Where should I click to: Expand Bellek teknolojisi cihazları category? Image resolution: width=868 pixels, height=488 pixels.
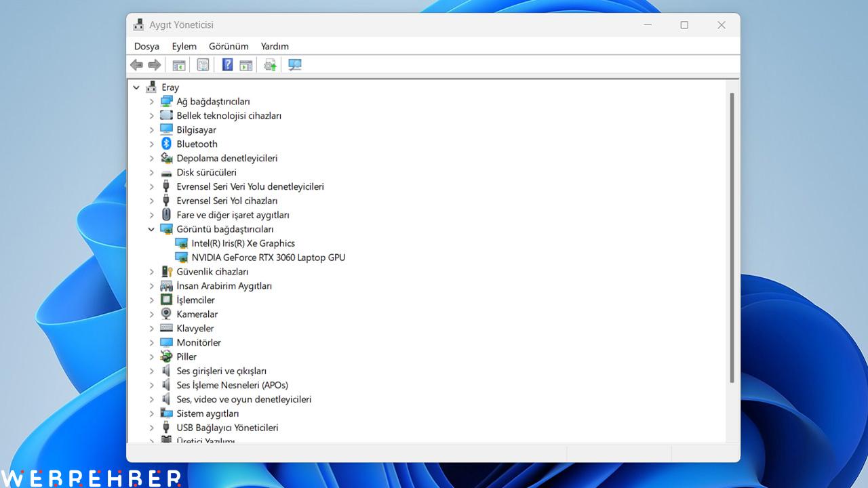click(x=151, y=116)
